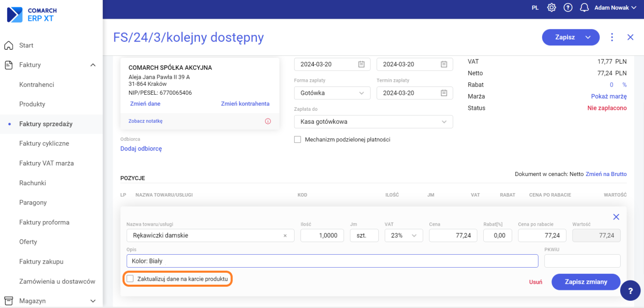Click the help question mark icon in header

[x=568, y=8]
